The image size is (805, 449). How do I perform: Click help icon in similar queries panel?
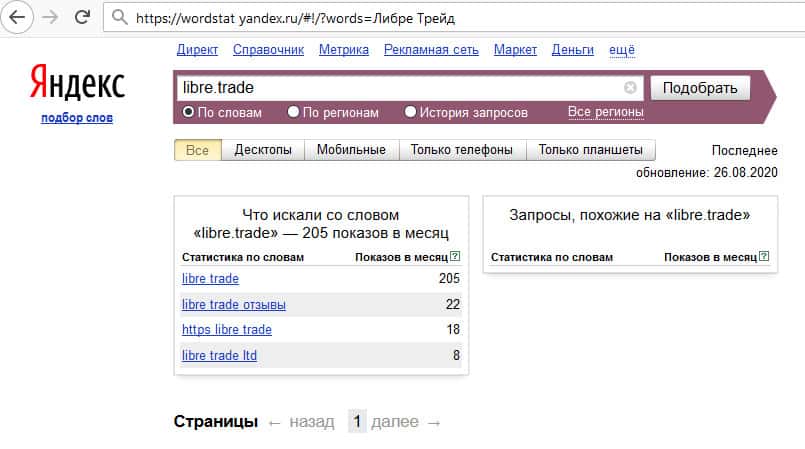[x=764, y=257]
